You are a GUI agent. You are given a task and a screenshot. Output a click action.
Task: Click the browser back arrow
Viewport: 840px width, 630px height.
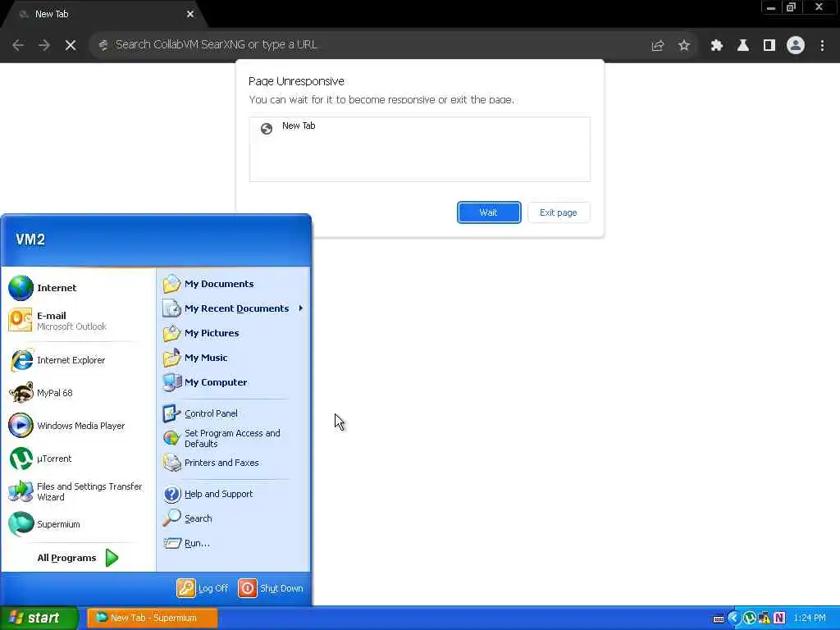[18, 46]
